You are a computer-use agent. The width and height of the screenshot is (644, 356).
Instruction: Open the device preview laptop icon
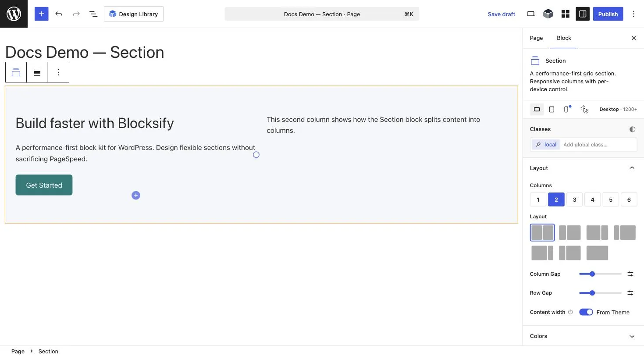531,14
